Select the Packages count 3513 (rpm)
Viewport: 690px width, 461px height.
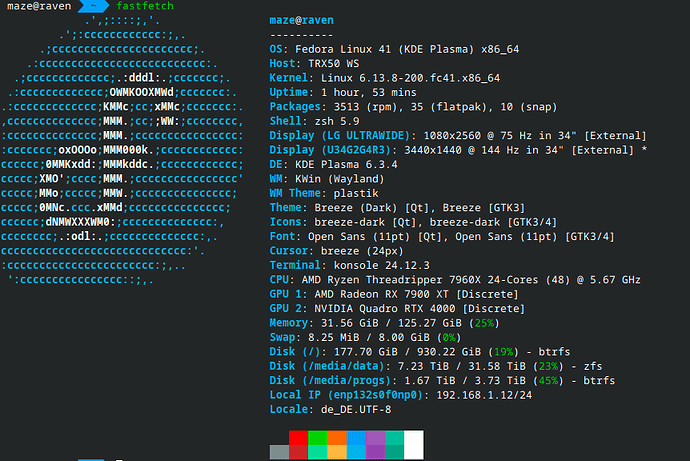366,107
